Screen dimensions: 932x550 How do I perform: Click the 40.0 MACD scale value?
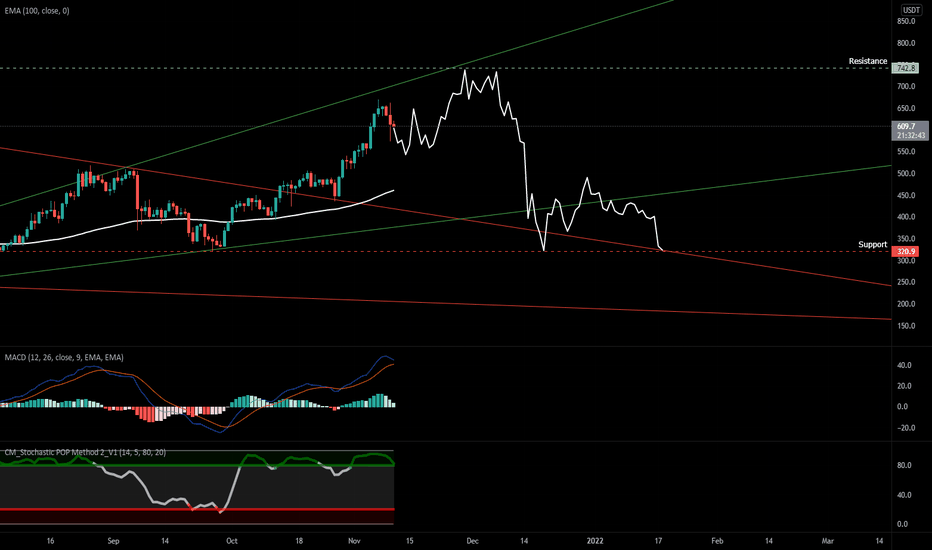(903, 366)
